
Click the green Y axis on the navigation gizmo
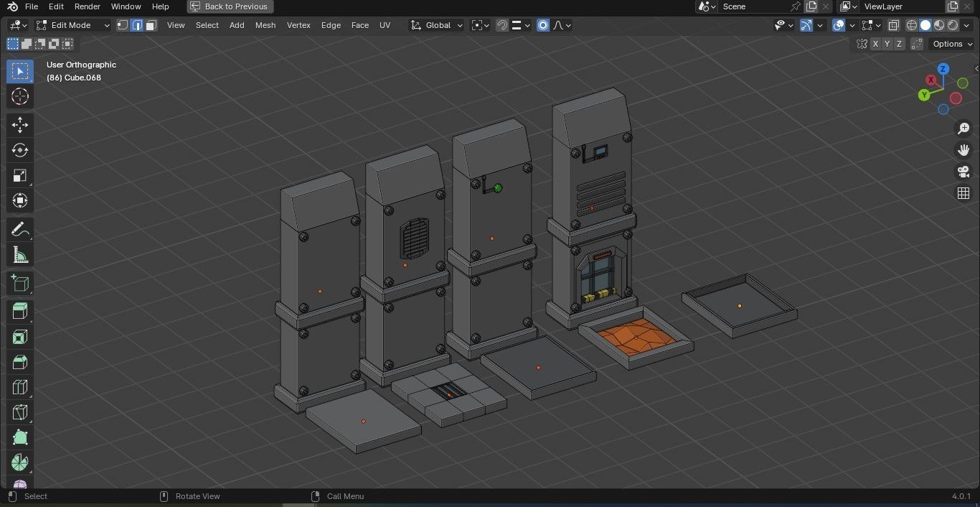coord(924,95)
